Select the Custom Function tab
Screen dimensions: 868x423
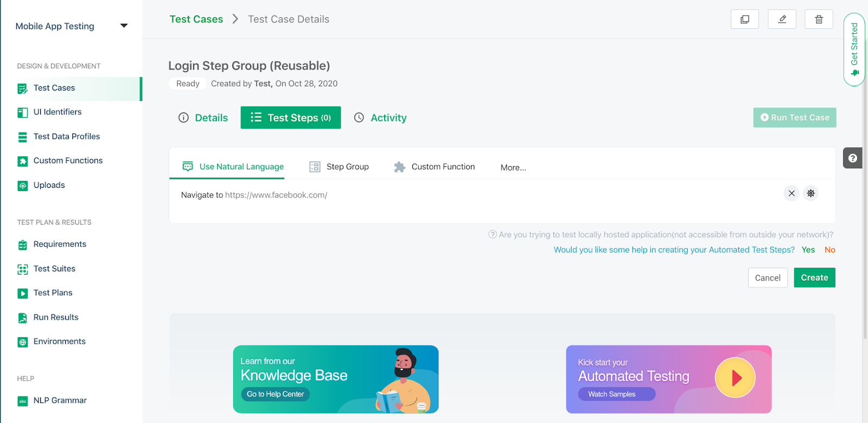[x=435, y=167]
